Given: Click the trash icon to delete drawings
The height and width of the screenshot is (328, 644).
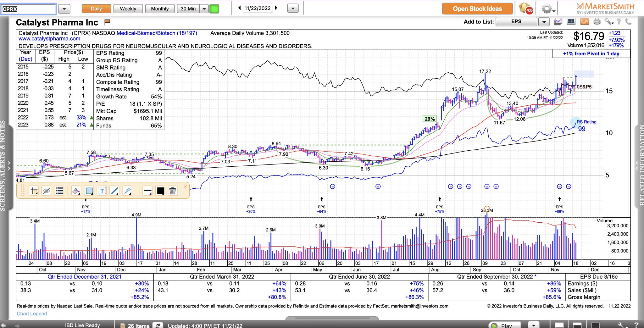Looking at the screenshot, I should [x=173, y=191].
